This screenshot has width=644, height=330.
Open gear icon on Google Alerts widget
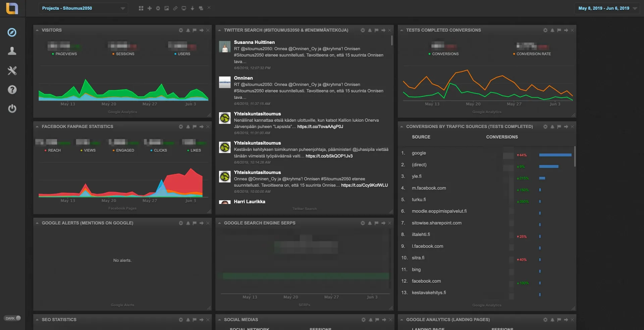tap(181, 223)
